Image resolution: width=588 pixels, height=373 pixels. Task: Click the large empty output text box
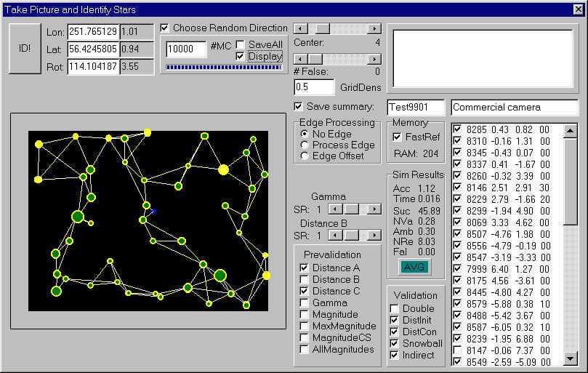(x=483, y=59)
